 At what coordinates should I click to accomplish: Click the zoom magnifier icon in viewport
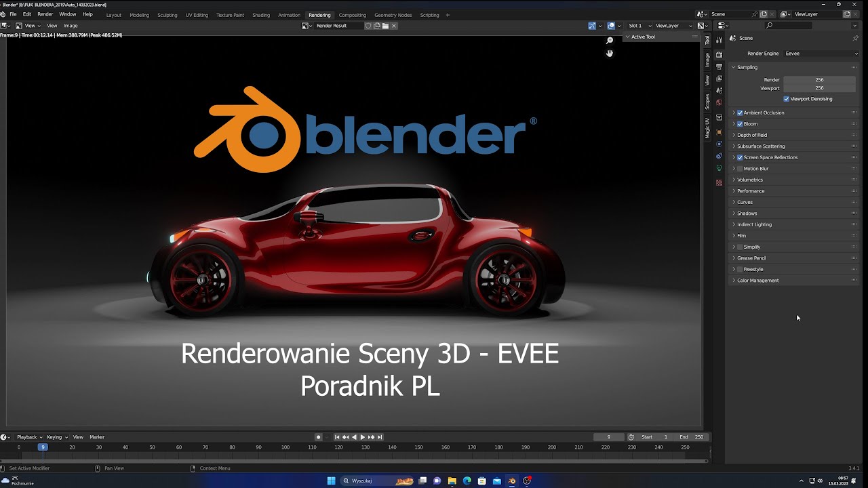tap(610, 41)
